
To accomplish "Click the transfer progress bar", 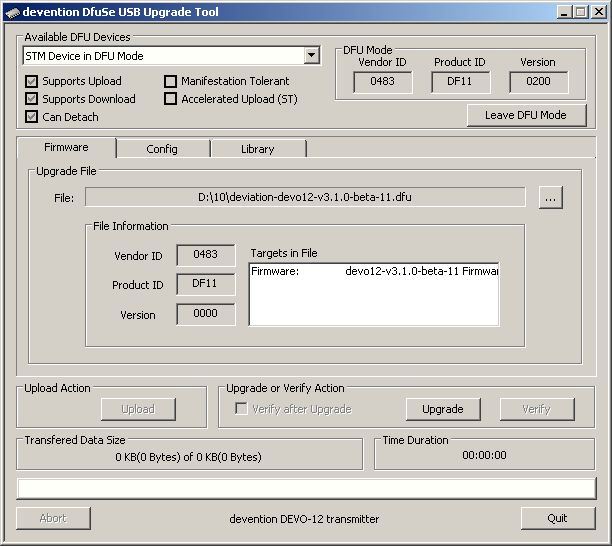I will [x=306, y=489].
